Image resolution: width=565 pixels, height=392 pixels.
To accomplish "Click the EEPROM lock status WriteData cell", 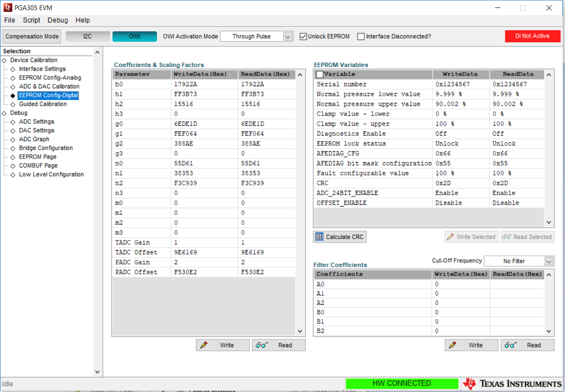I will 461,144.
